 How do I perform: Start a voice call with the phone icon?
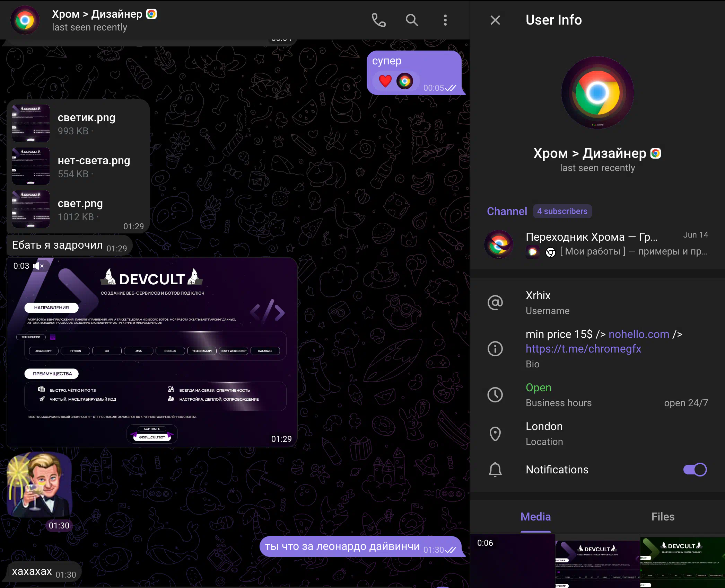pyautogui.click(x=378, y=20)
